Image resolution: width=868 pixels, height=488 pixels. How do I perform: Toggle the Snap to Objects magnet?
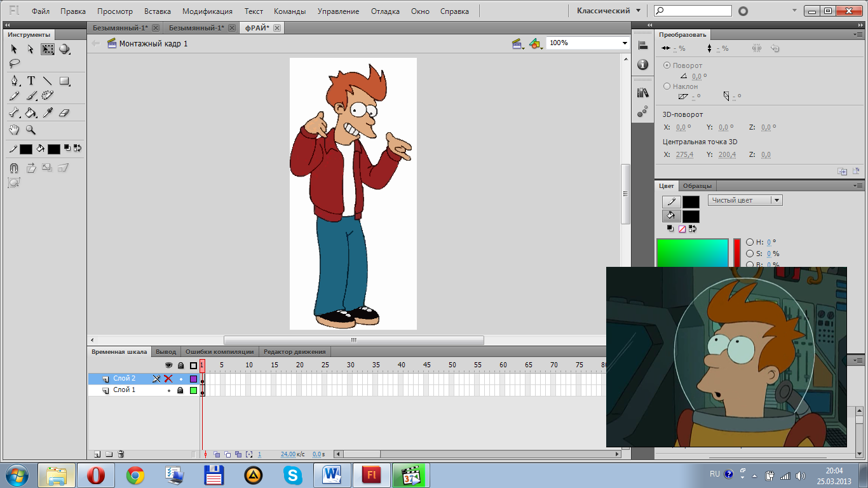point(14,168)
